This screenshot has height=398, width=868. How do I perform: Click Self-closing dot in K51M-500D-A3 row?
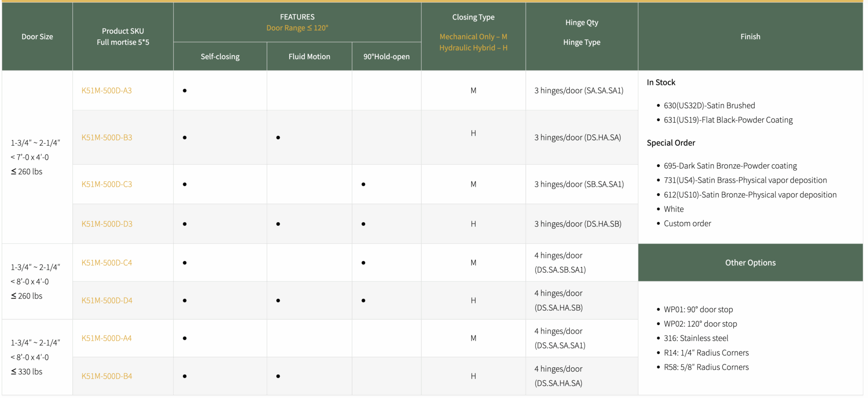[184, 91]
